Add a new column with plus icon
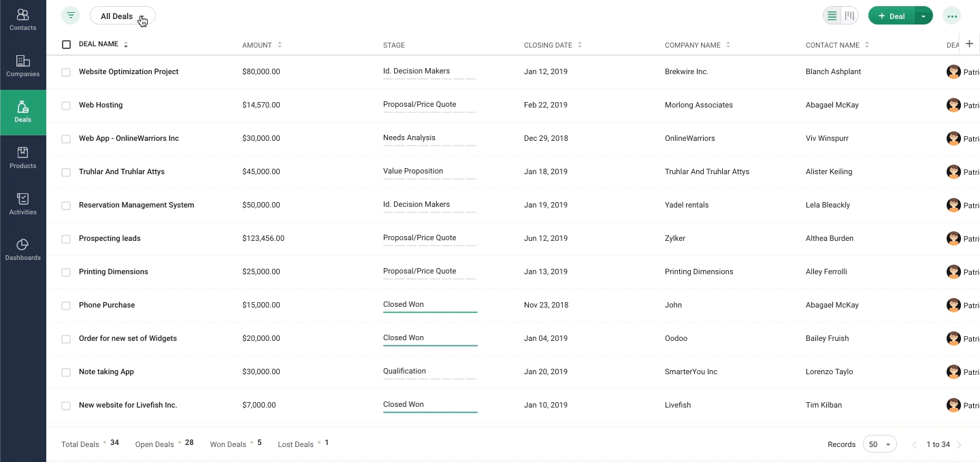980x462 pixels. click(969, 44)
